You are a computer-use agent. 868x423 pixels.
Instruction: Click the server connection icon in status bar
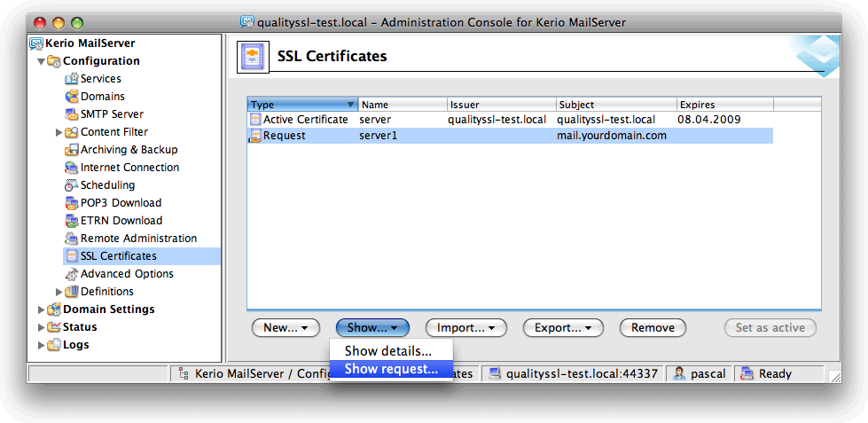tap(496, 373)
